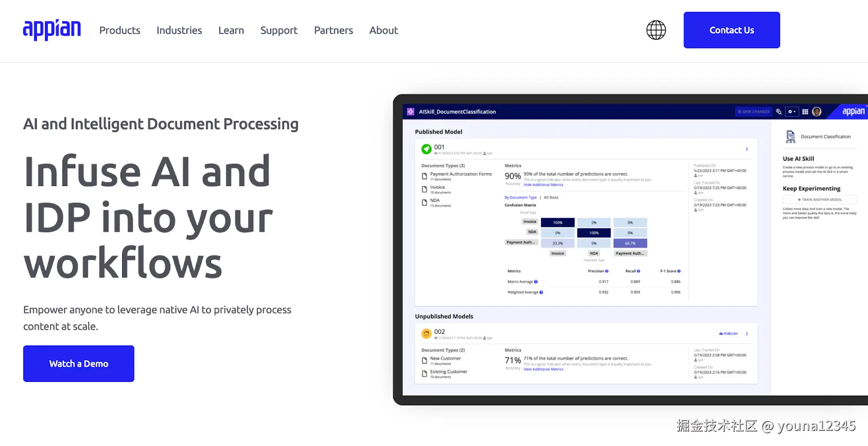
Task: Click the yellow status icon for model 002
Action: click(x=426, y=333)
